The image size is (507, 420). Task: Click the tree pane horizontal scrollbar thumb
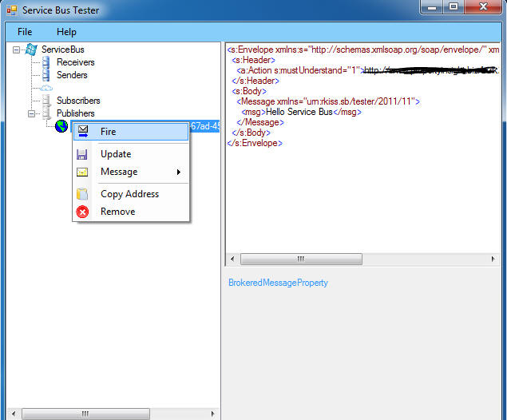pyautogui.click(x=85, y=414)
